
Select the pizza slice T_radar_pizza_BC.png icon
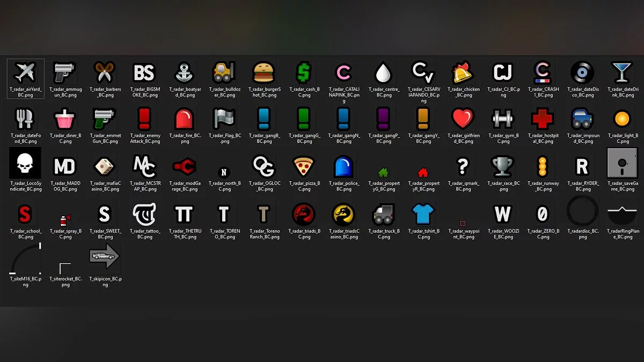pyautogui.click(x=304, y=166)
